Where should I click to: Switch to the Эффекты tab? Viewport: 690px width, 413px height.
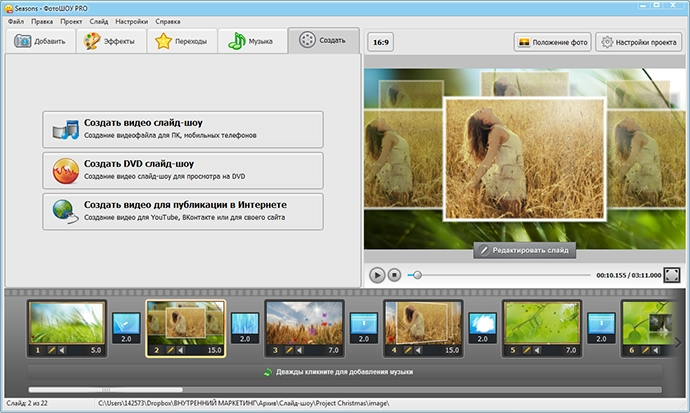coord(111,41)
